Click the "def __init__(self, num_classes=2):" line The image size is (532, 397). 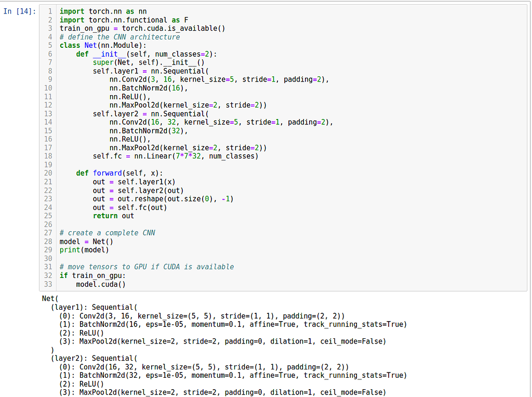click(147, 54)
